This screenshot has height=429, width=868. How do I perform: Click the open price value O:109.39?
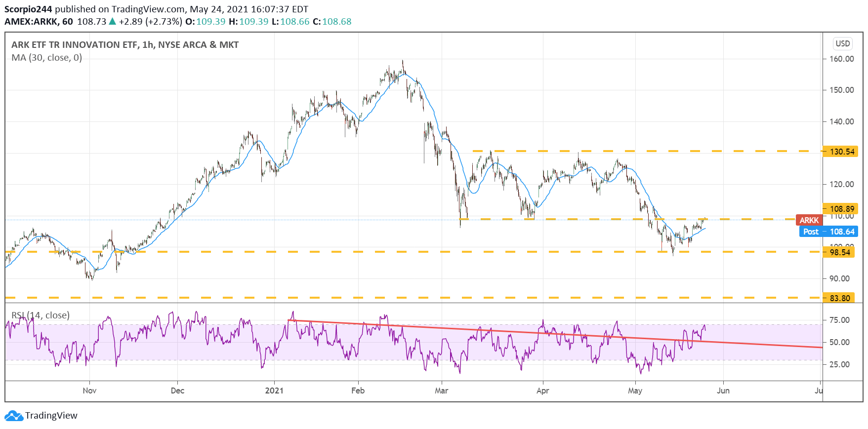[x=206, y=22]
